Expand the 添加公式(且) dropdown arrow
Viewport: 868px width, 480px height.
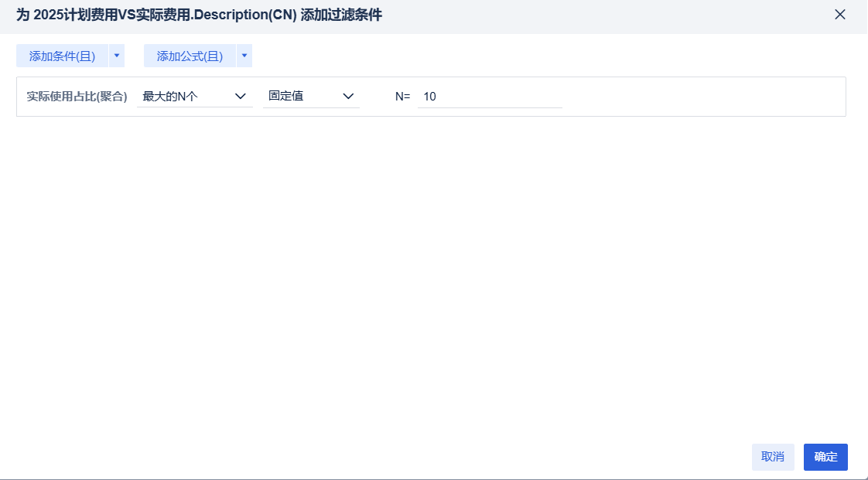pos(244,56)
